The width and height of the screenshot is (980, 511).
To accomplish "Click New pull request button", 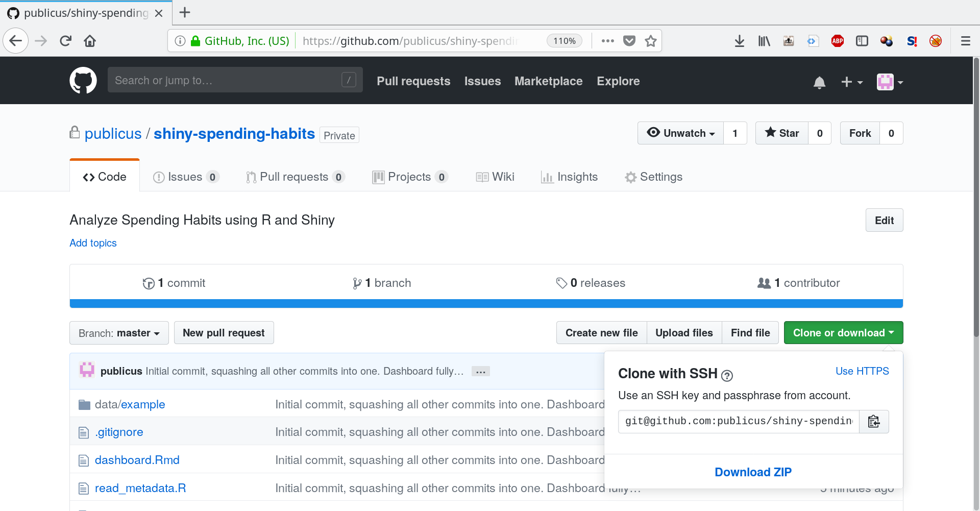I will (224, 333).
